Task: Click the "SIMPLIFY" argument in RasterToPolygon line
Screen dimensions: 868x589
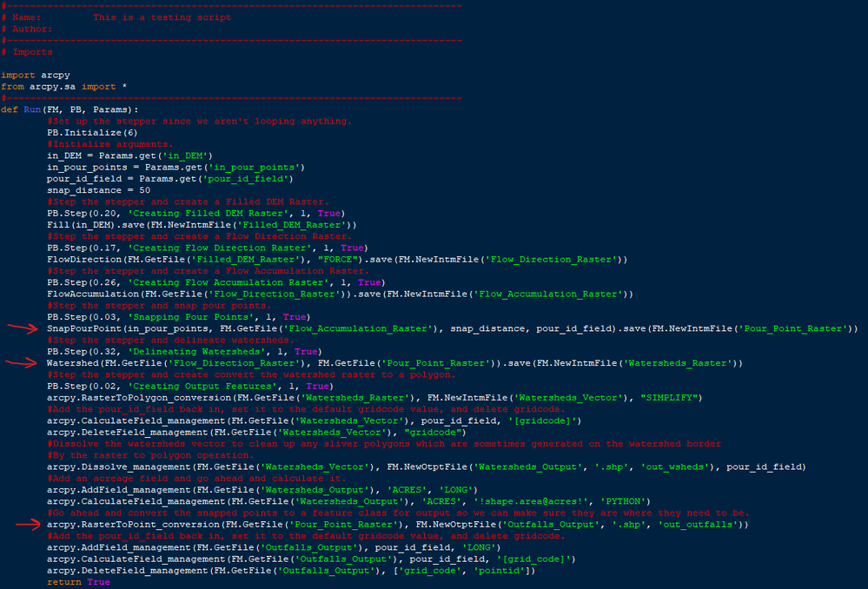Action: (669, 398)
